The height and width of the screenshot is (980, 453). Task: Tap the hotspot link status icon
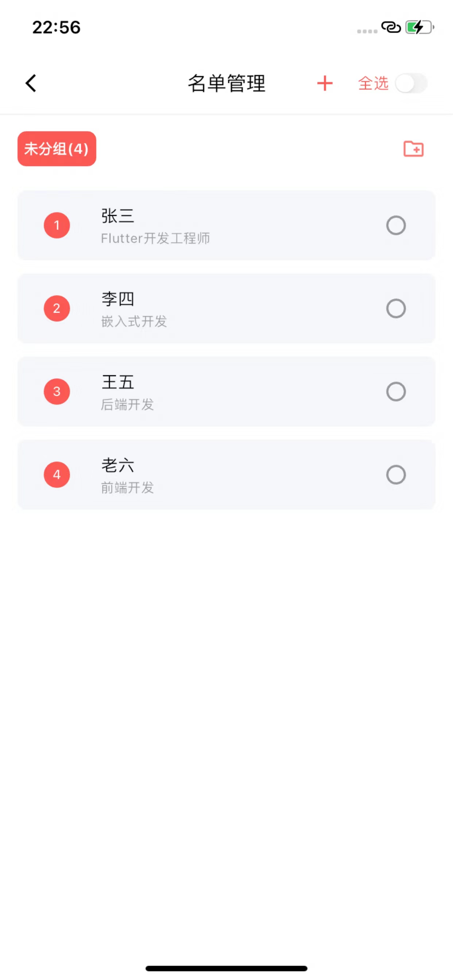(391, 27)
